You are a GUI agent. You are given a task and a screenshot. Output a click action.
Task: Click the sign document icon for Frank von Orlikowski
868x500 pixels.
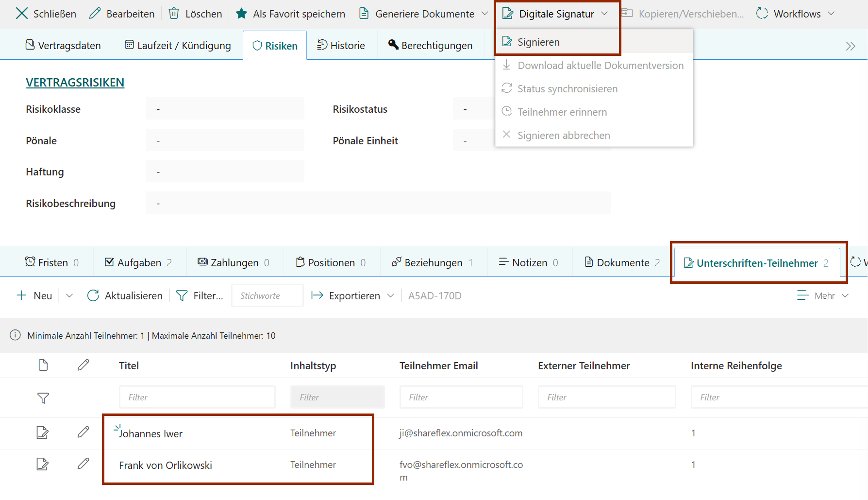43,464
